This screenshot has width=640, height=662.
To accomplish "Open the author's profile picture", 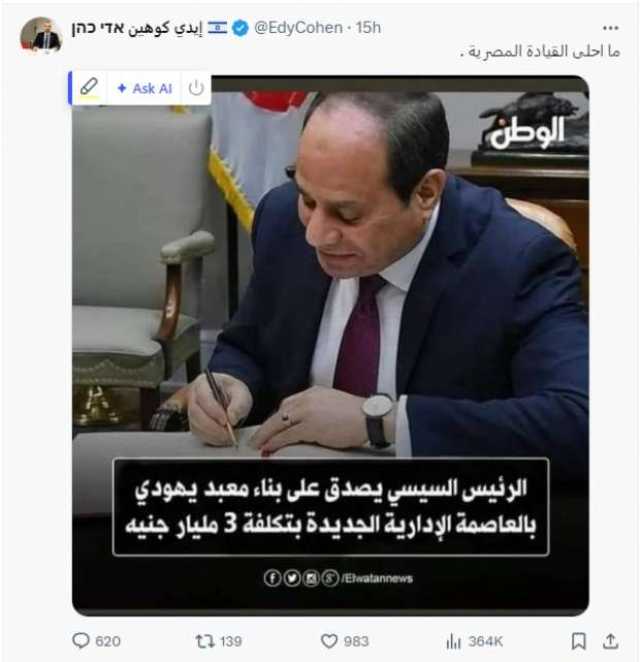I will (x=41, y=35).
